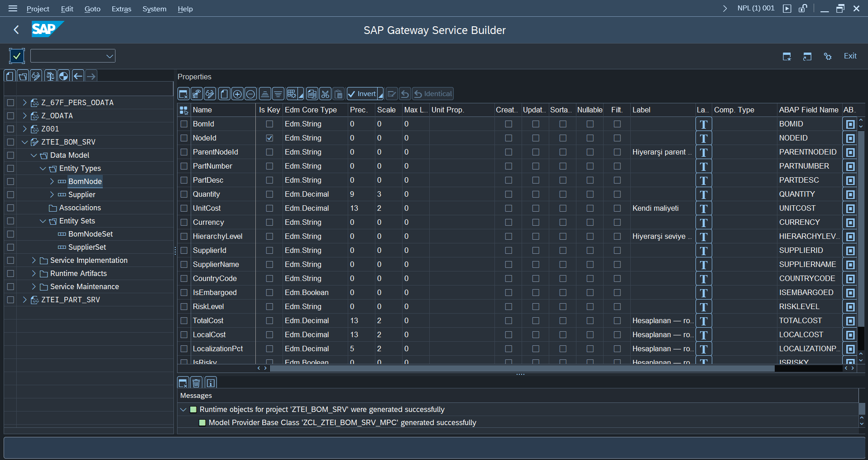Select the BomNodeSet tree item
This screenshot has width=868, height=460.
click(91, 234)
